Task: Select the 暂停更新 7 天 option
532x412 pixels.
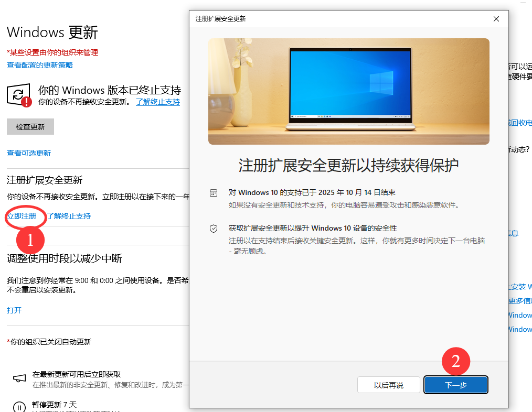Action: pos(54,405)
